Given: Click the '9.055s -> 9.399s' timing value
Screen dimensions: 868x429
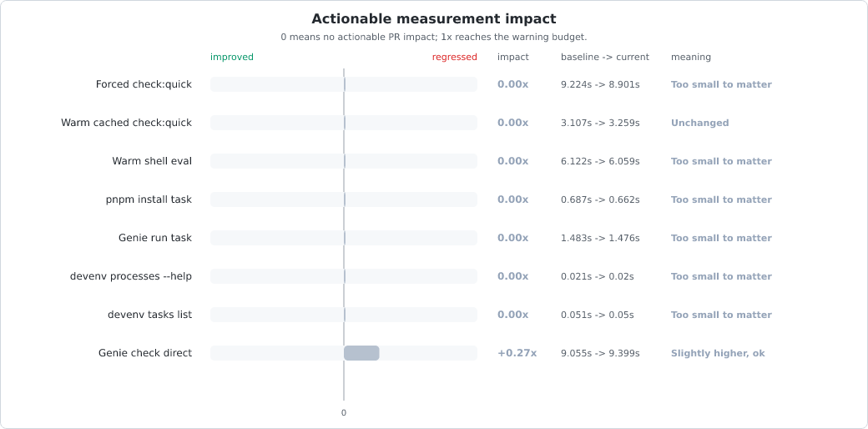Looking at the screenshot, I should coord(600,353).
